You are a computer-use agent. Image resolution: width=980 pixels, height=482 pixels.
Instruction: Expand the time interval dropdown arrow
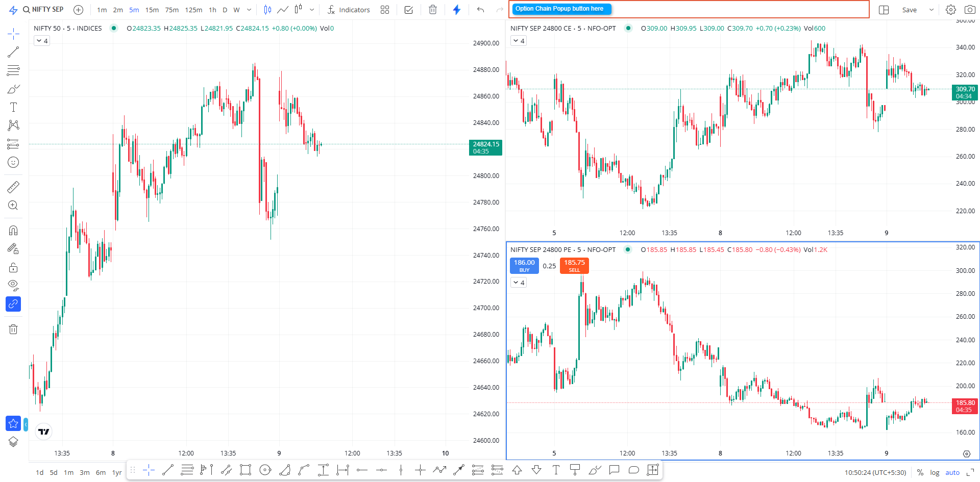click(x=249, y=10)
